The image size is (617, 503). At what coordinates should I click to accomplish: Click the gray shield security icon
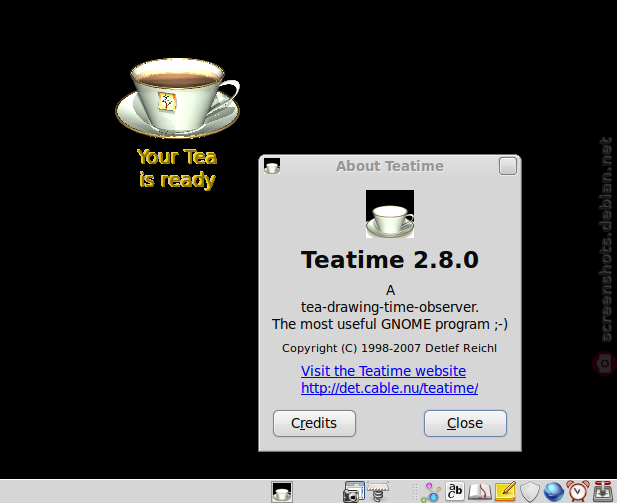tap(530, 492)
